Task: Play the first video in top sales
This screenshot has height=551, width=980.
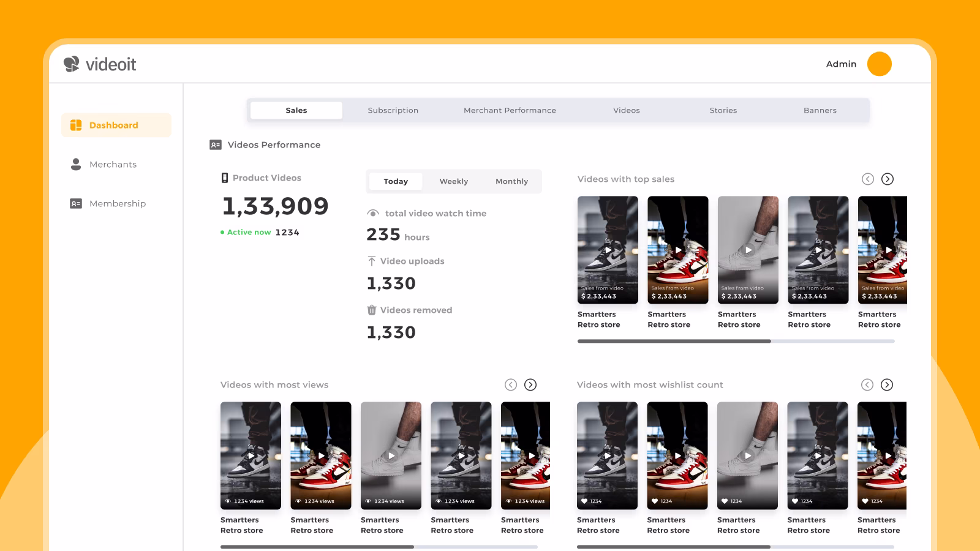Action: click(608, 250)
